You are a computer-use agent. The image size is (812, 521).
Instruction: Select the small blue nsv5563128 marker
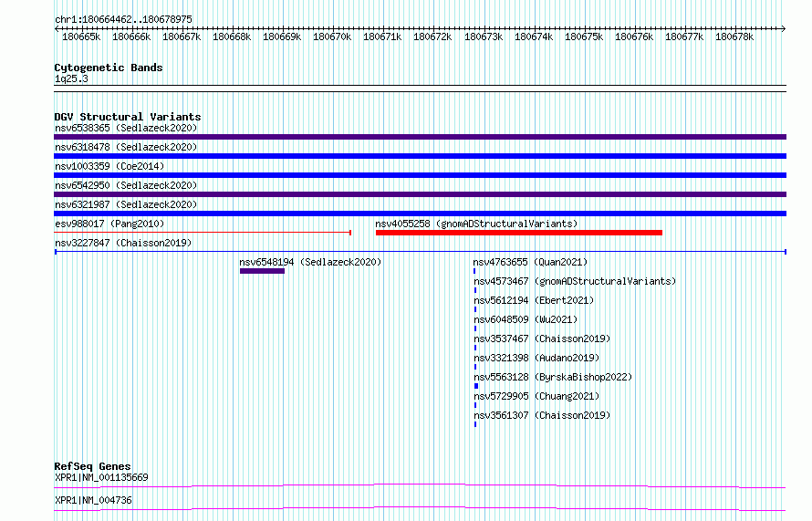tap(476, 386)
